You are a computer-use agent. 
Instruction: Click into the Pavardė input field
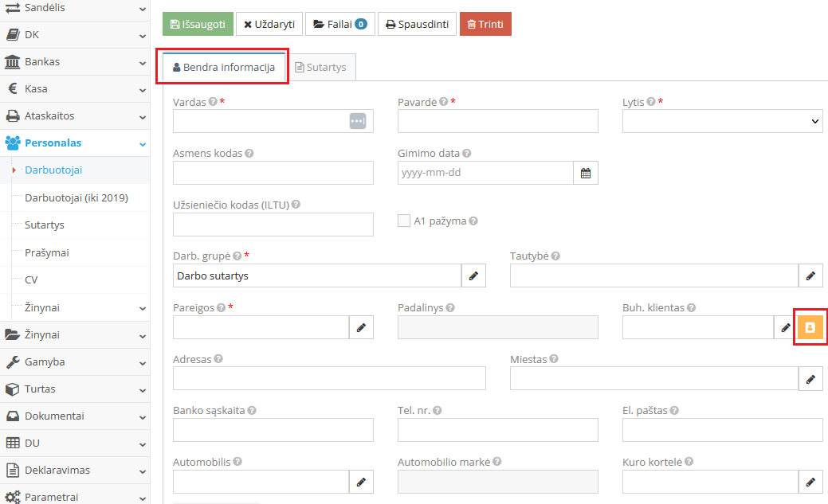(497, 121)
